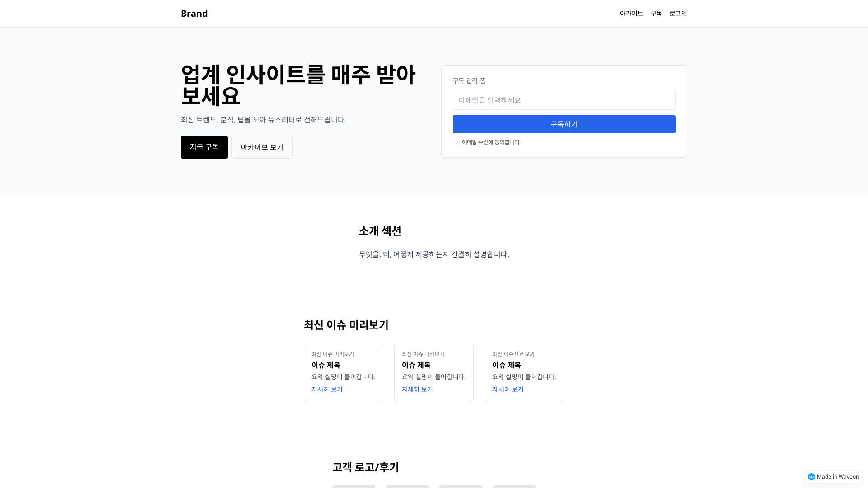Enable the 이메일 수신 동의 checkbox
868x488 pixels.
456,143
